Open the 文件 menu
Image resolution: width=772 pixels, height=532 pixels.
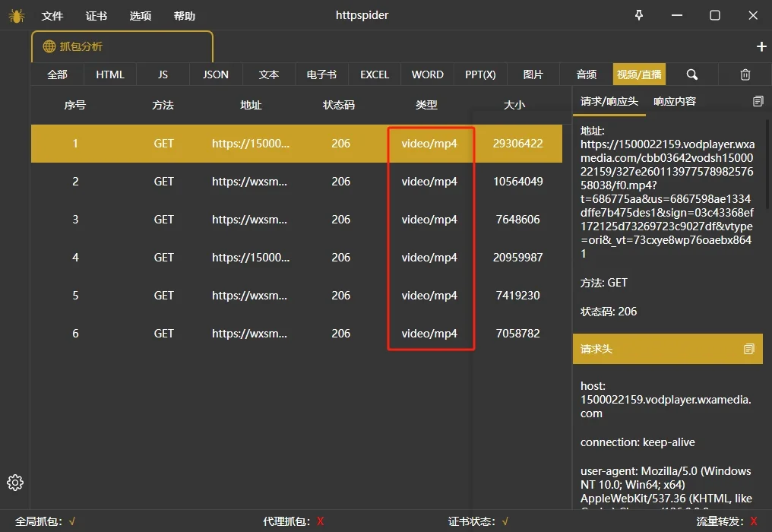click(x=52, y=16)
